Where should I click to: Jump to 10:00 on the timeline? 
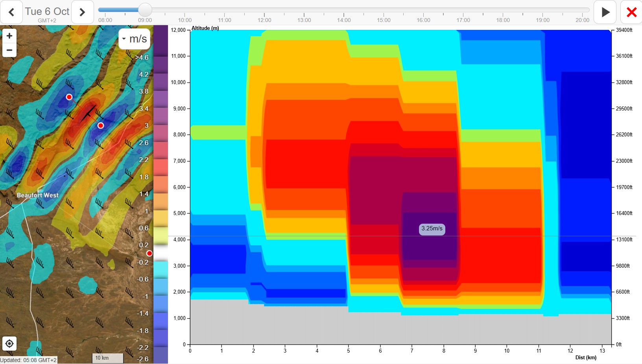click(185, 20)
